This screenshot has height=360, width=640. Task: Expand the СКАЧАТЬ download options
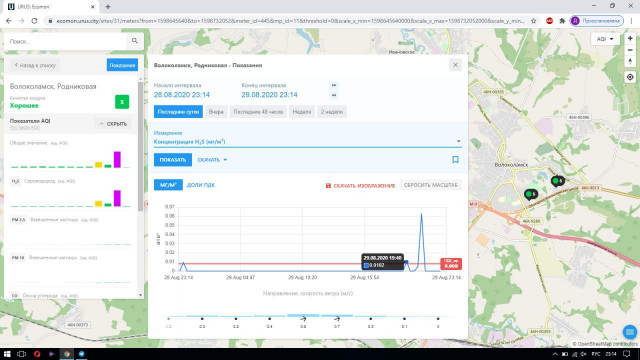click(x=212, y=160)
